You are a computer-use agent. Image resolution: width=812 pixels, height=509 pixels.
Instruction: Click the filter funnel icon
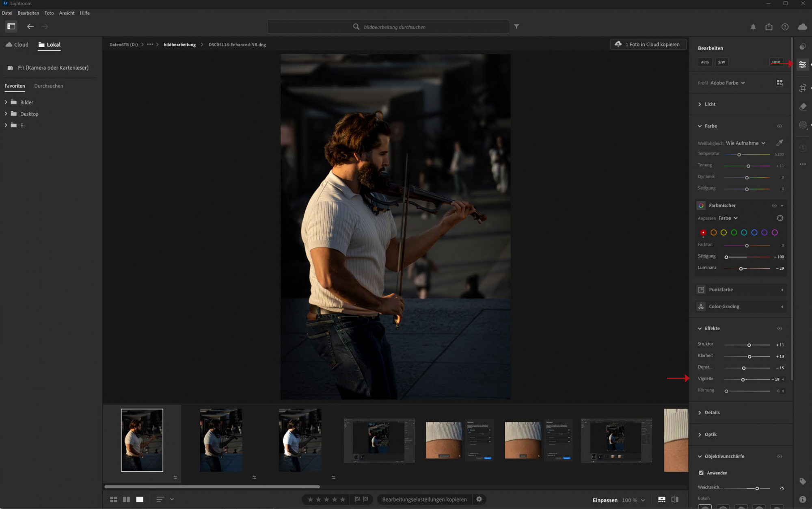coord(516,26)
